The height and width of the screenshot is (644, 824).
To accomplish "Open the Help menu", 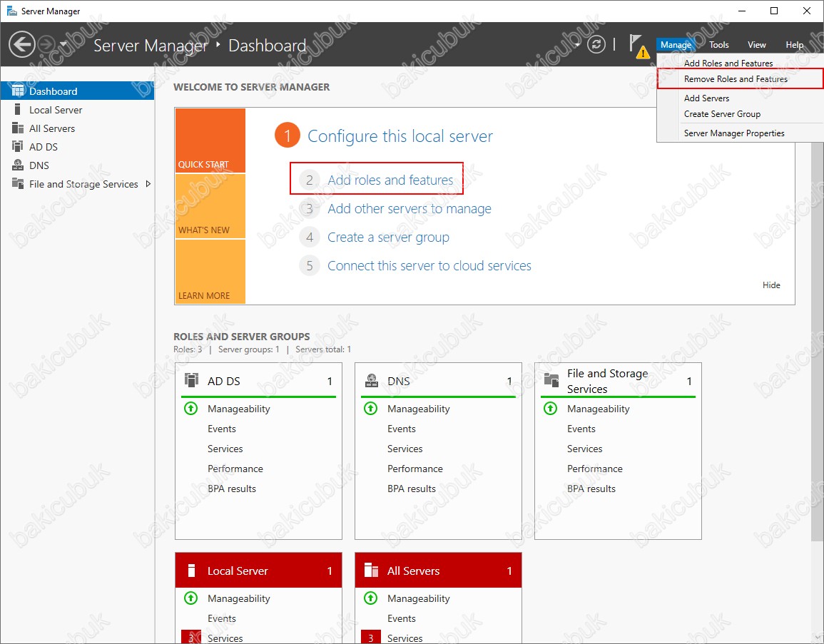I will pos(794,45).
